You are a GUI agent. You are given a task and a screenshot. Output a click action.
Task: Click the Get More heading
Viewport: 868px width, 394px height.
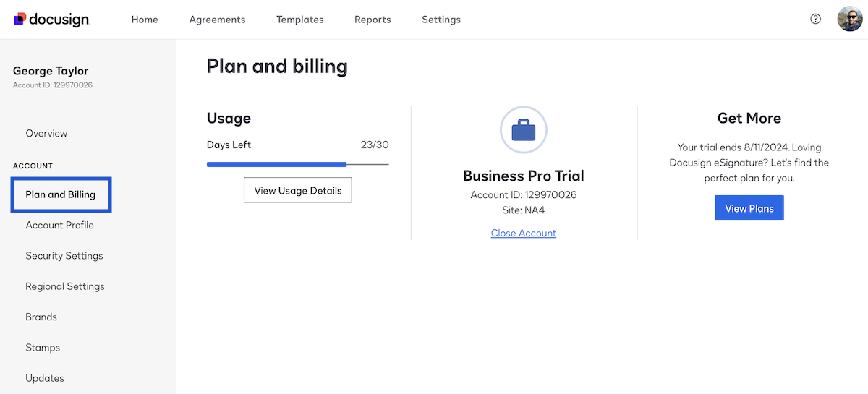coord(749,118)
